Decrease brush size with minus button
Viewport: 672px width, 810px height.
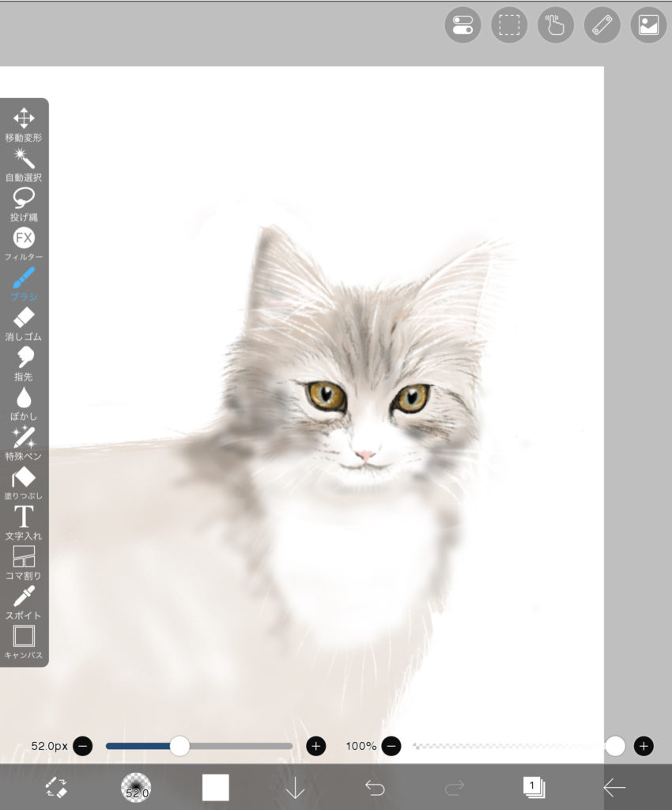(x=82, y=746)
